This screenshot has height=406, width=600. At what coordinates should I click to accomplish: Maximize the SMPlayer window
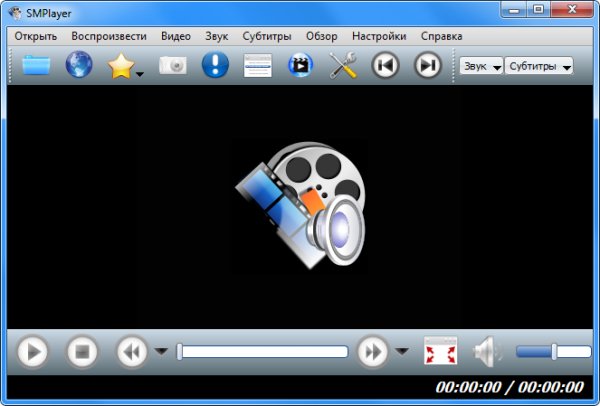[x=539, y=10]
